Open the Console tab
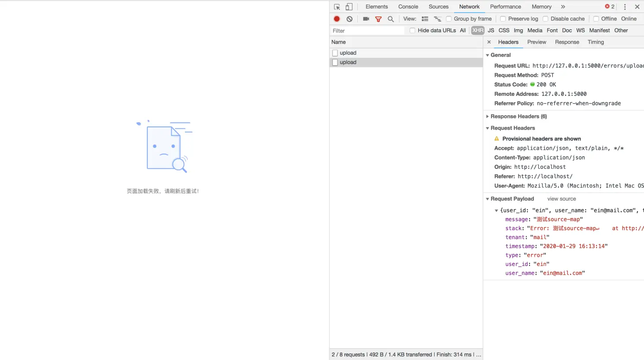Screen dimensions: 644x360 (408, 7)
